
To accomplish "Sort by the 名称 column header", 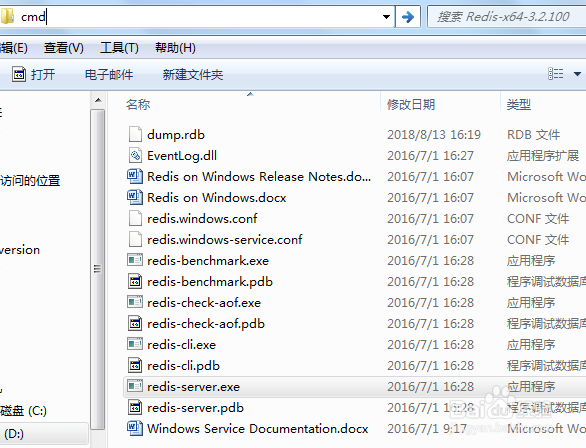I will [138, 104].
